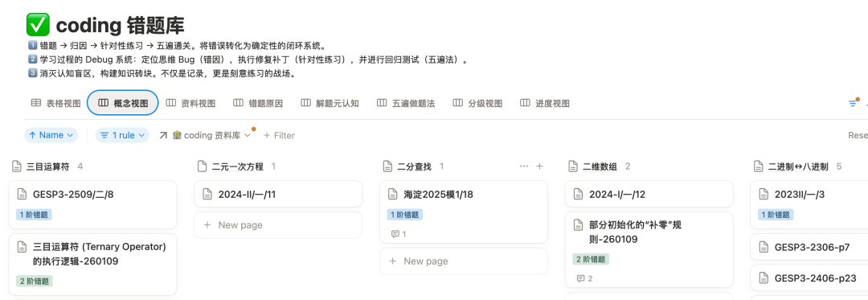This screenshot has width=868, height=300.
Task: Click the green checkmark page icon
Action: [39, 26]
